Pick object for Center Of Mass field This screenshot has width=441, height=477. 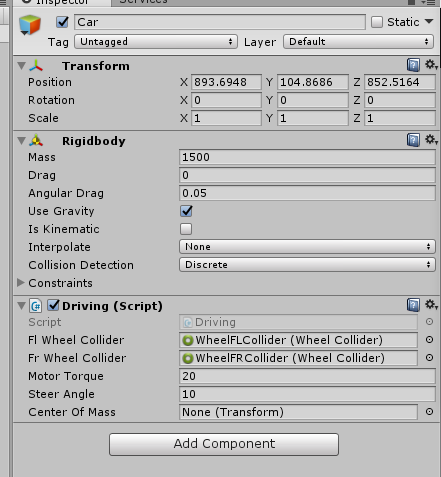429,412
